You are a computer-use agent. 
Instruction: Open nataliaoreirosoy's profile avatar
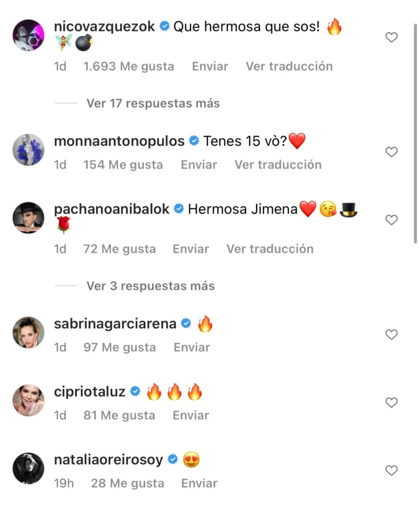(29, 468)
